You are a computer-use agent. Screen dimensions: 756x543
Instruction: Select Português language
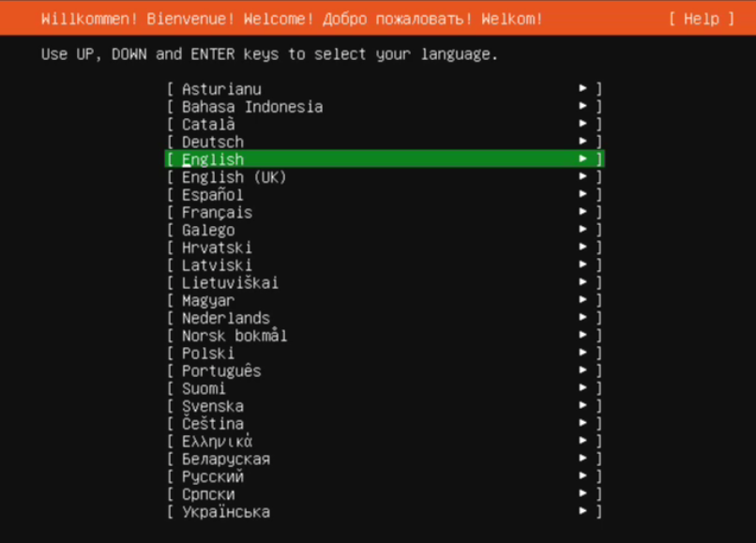tap(385, 370)
